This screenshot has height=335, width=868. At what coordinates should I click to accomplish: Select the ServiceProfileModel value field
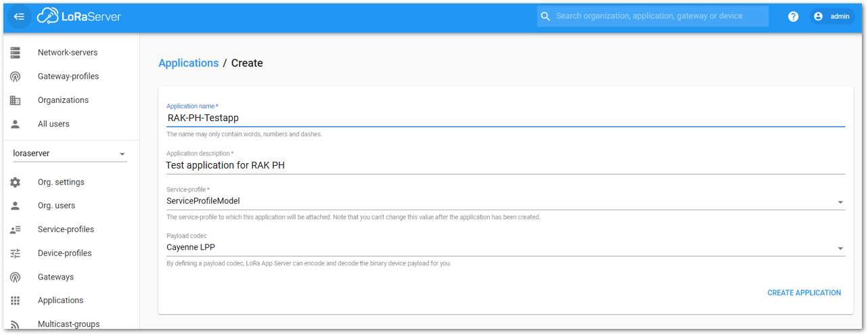[x=505, y=201]
